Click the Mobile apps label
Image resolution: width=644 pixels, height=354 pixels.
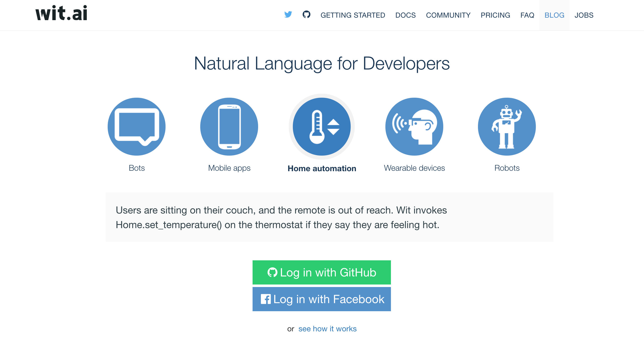(229, 168)
